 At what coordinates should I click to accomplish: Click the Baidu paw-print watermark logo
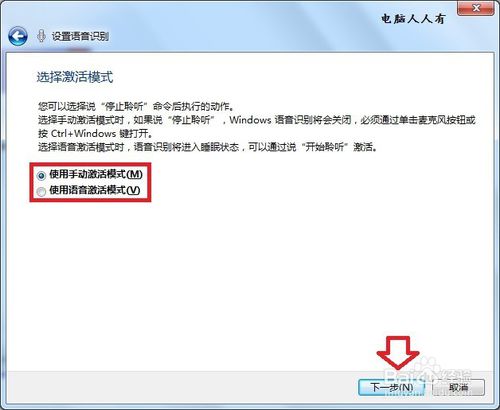pyautogui.click(x=428, y=367)
